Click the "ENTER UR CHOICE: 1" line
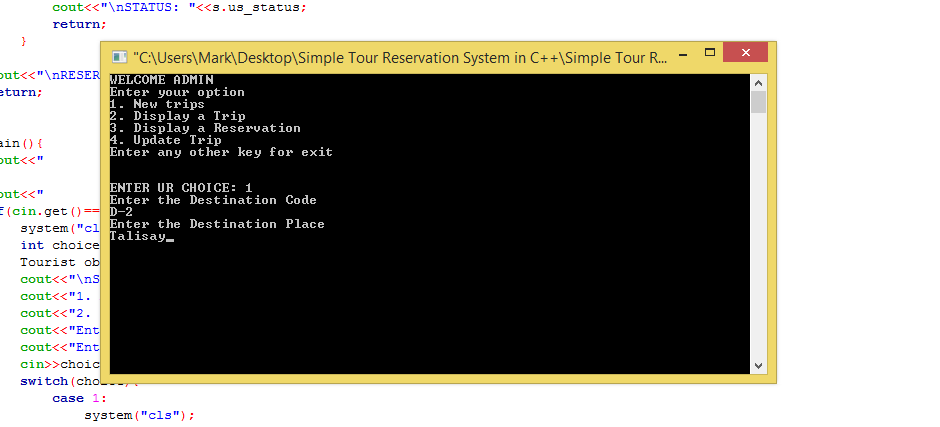 (181, 188)
